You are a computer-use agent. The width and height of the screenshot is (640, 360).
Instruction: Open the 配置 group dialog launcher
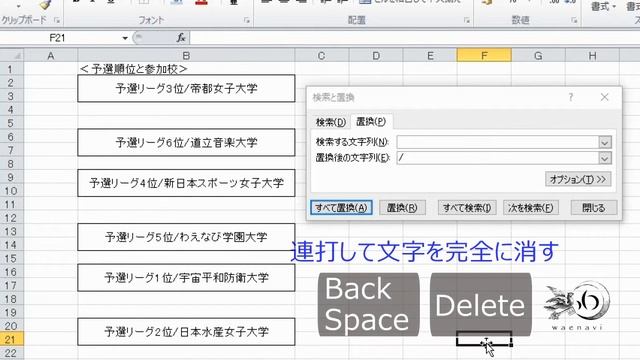pos(467,20)
